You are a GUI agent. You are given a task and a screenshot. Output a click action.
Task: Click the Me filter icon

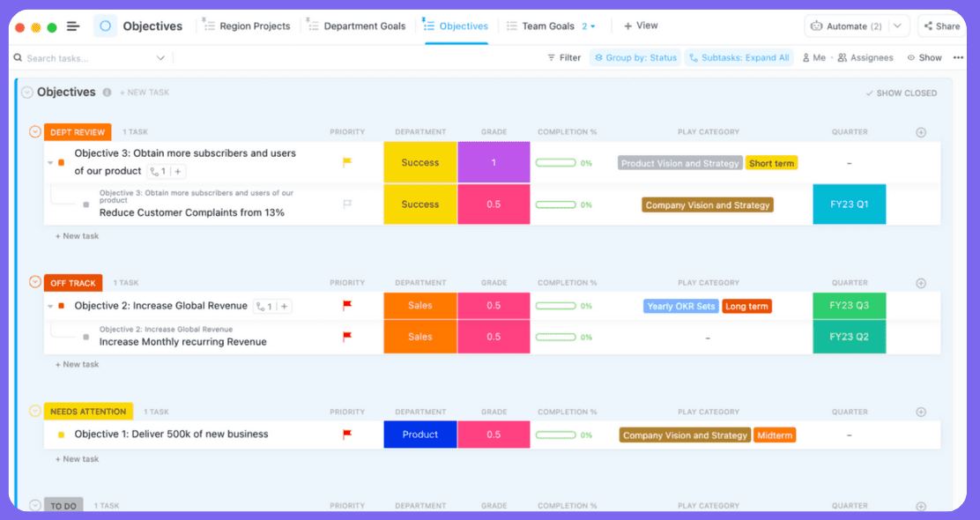tap(813, 57)
